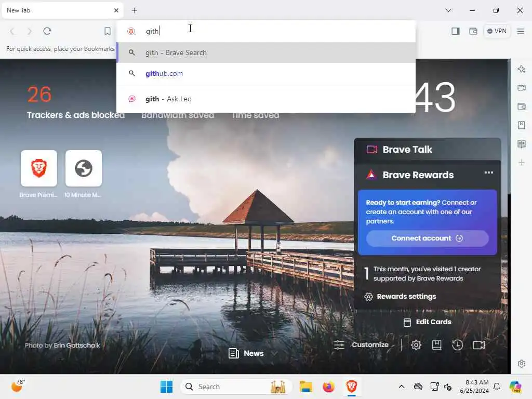The image size is (532, 399).
Task: Click the Brave Rewards card header
Action: click(x=418, y=175)
